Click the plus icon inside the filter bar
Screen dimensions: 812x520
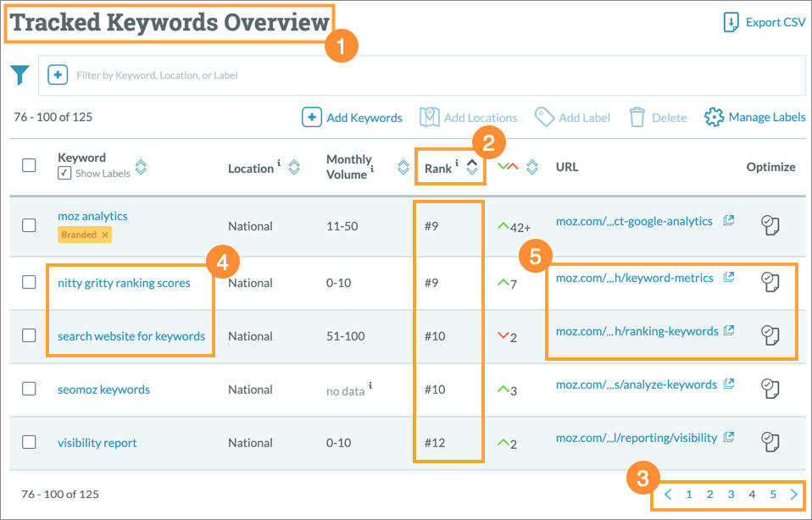click(x=57, y=75)
